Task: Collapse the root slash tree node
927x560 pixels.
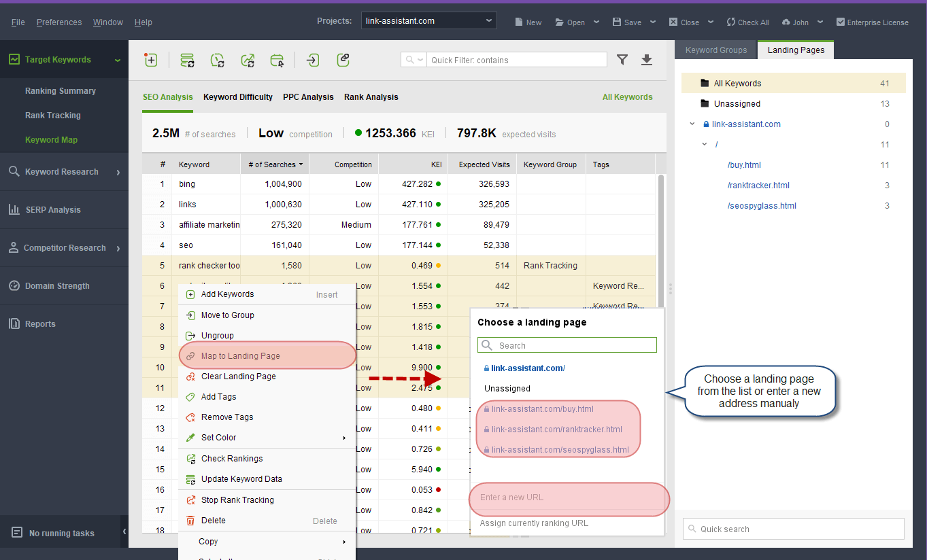Action: tap(705, 145)
